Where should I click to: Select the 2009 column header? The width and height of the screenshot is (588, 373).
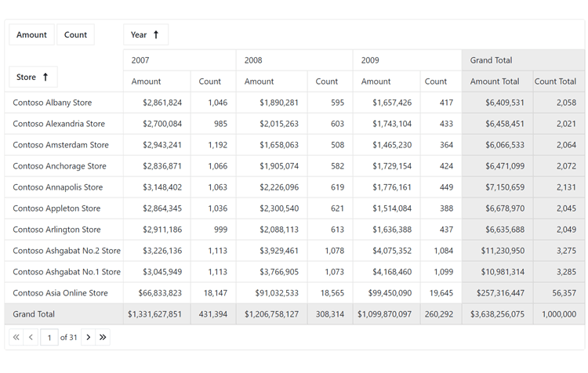point(371,60)
